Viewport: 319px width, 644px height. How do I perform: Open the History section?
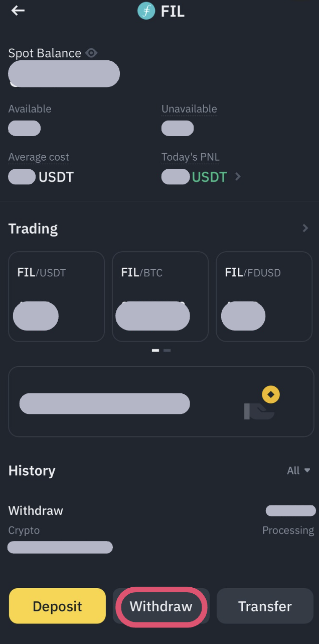pos(32,470)
